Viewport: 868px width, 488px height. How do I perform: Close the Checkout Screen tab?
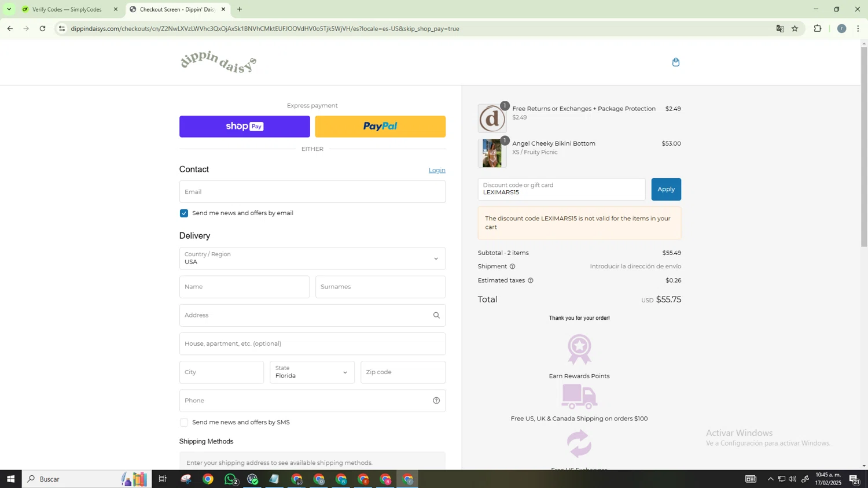[223, 9]
